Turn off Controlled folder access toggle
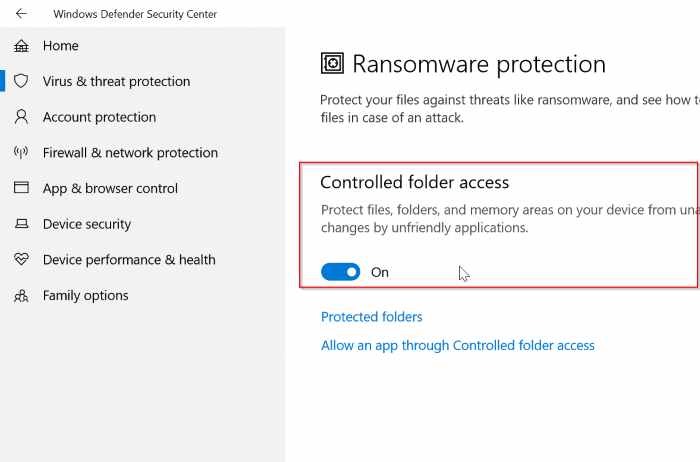This screenshot has width=700, height=462. [340, 272]
